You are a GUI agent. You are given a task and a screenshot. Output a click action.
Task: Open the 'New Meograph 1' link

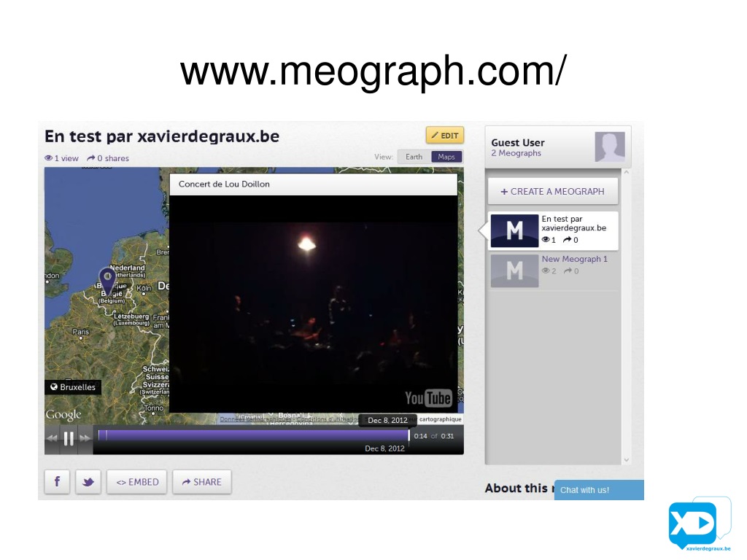click(x=575, y=259)
